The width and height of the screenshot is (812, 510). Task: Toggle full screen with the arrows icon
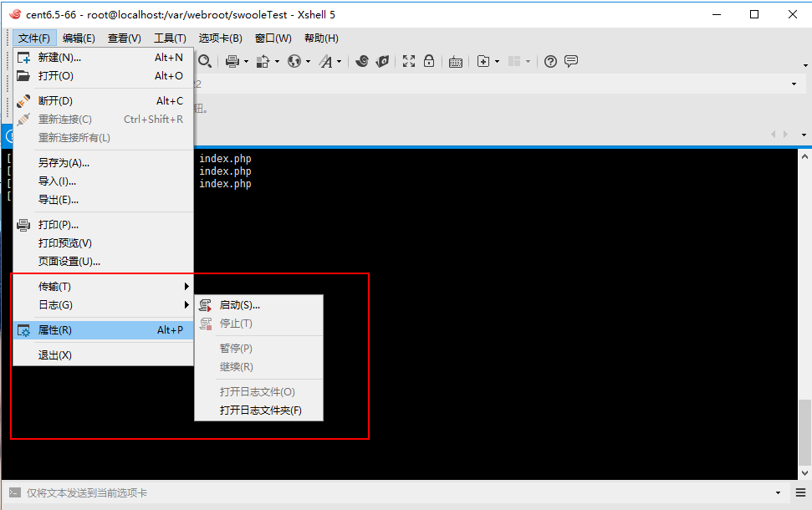(x=409, y=61)
